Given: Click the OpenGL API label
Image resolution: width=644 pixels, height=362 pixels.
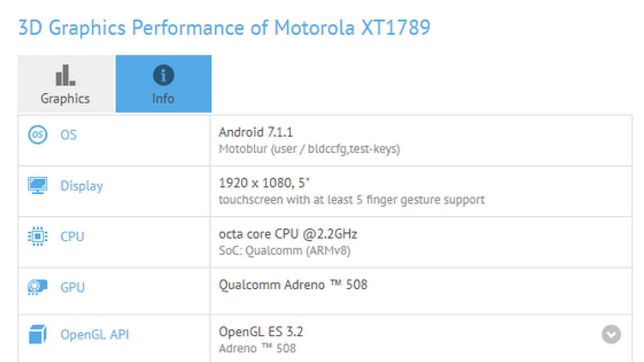Looking at the screenshot, I should pyautogui.click(x=95, y=335).
